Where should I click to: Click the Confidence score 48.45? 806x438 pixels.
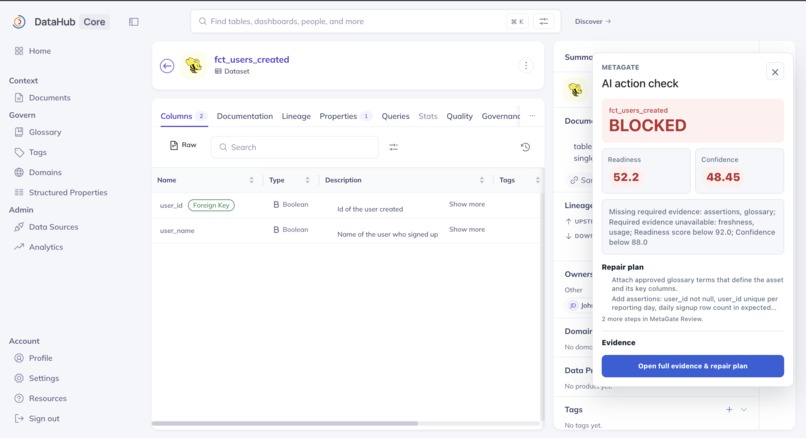click(723, 177)
